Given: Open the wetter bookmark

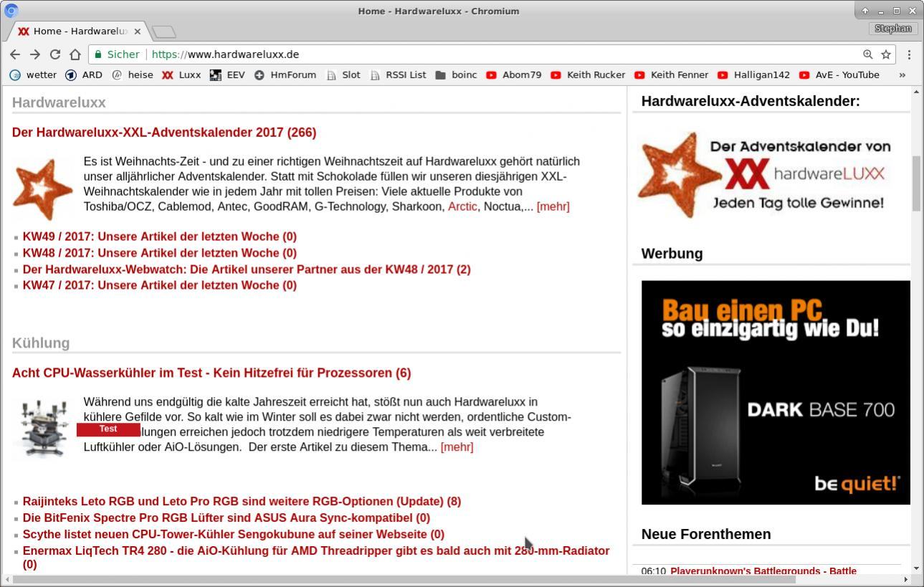Looking at the screenshot, I should (33, 75).
